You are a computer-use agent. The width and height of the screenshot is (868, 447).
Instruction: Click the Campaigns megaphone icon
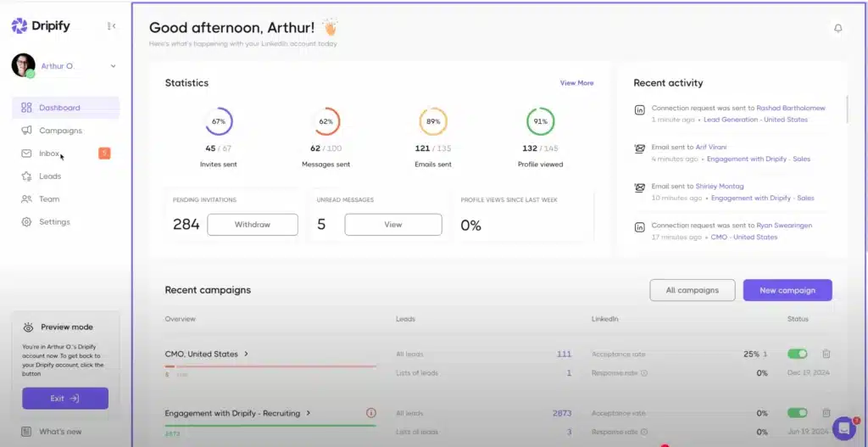click(26, 131)
